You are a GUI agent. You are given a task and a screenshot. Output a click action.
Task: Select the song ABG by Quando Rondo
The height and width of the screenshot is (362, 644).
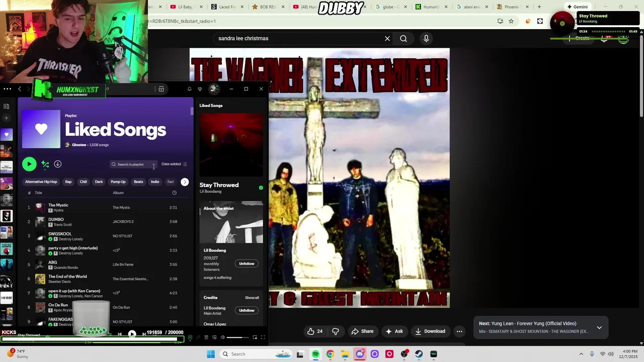pyautogui.click(x=106, y=264)
